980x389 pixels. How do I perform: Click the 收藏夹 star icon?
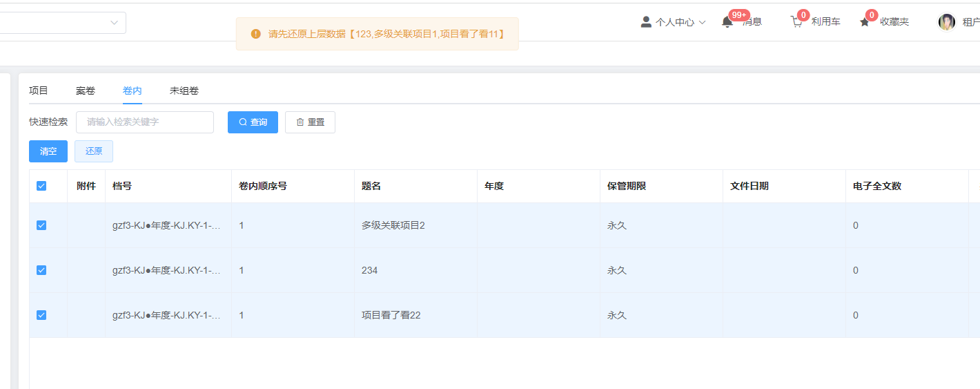point(864,22)
